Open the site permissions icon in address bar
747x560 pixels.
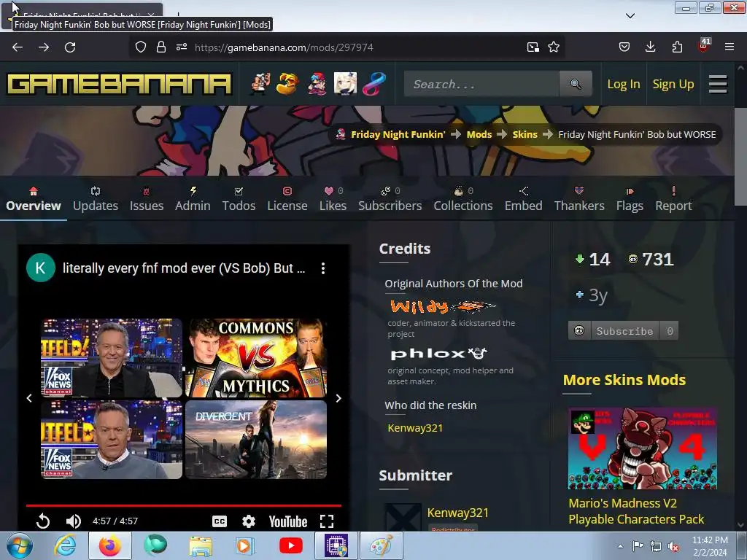pyautogui.click(x=182, y=47)
